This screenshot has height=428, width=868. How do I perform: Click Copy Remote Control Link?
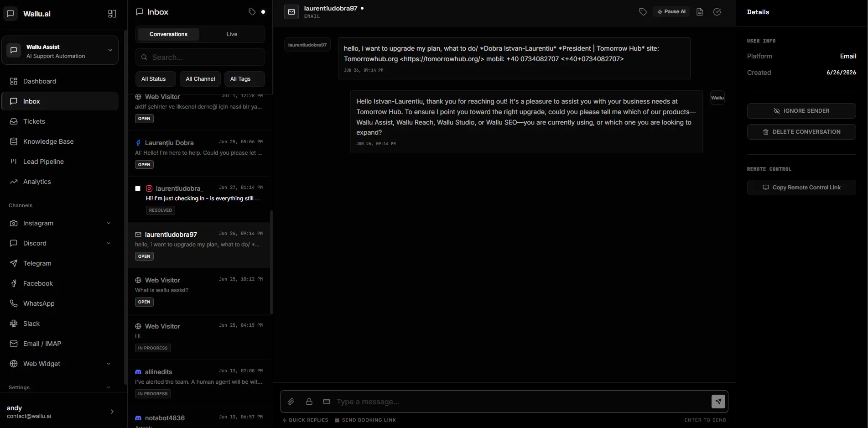(801, 188)
